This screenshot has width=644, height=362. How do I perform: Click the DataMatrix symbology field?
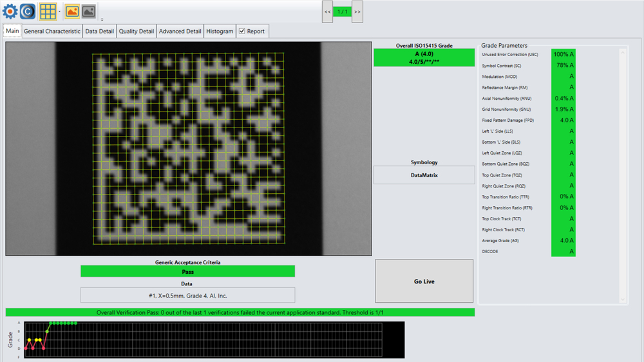coord(424,175)
